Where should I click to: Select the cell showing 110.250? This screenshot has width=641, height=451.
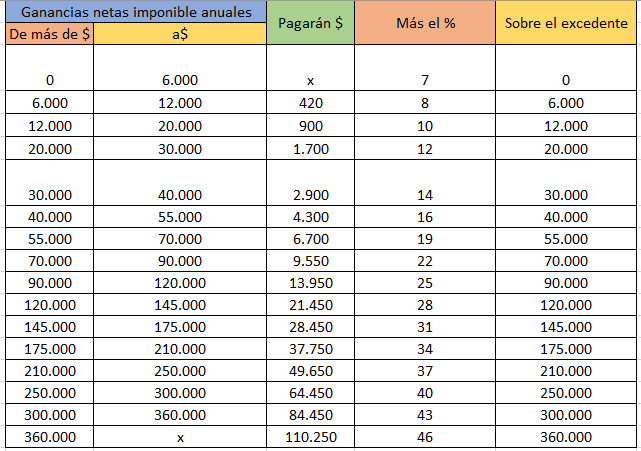[310, 437]
